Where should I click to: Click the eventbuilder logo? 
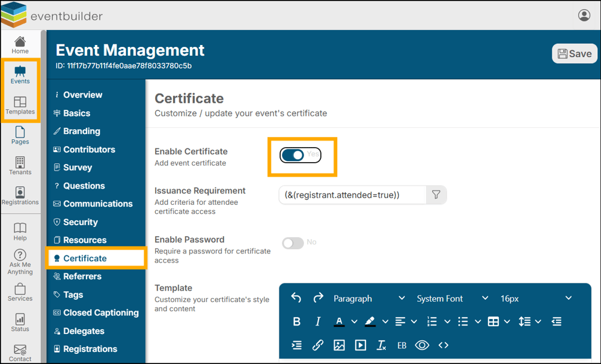coord(52,16)
